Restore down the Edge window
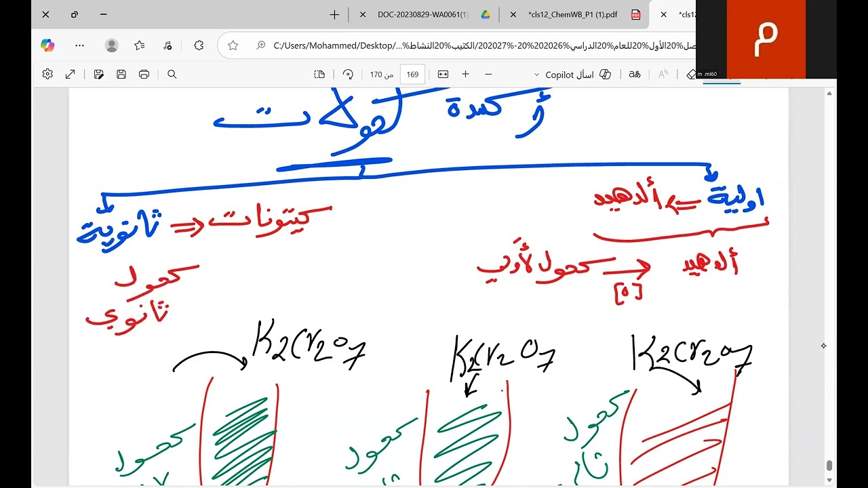Screen dimensions: 868x488 (x=75, y=14)
